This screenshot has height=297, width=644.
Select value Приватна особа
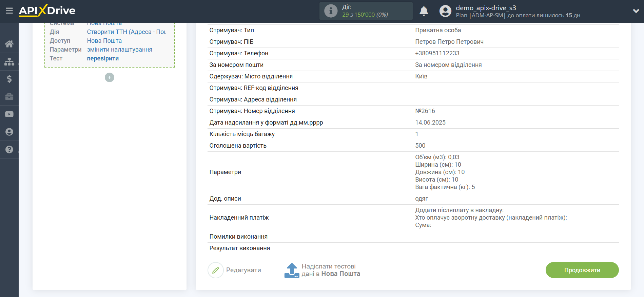tap(438, 30)
